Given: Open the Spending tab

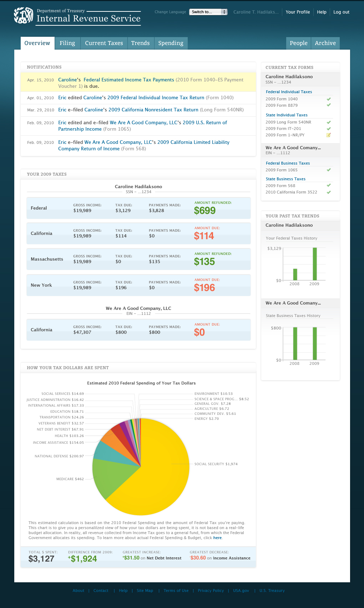Looking at the screenshot, I should (x=171, y=43).
